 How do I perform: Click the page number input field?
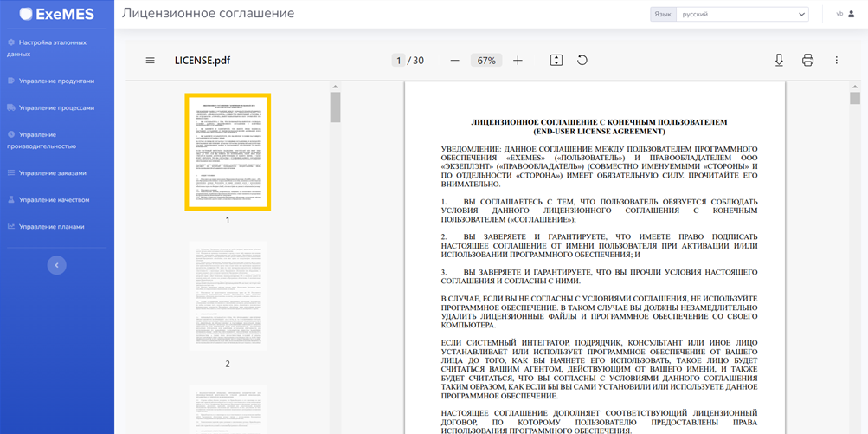click(x=398, y=61)
